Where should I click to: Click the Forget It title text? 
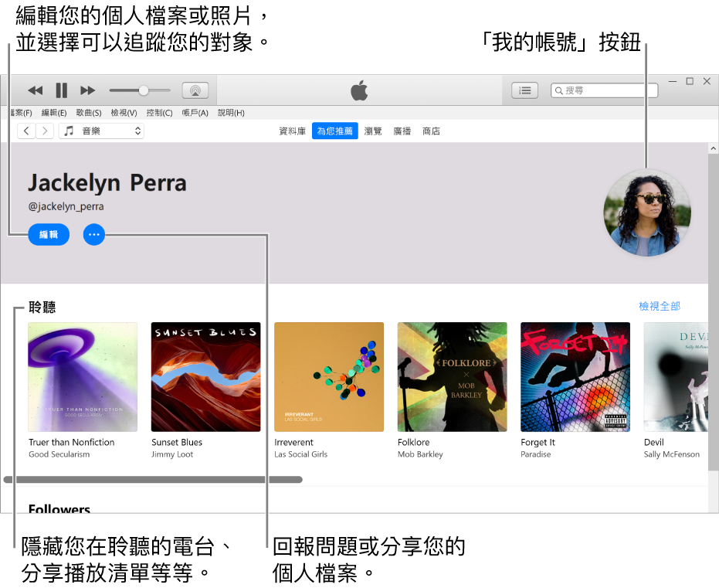[538, 443]
